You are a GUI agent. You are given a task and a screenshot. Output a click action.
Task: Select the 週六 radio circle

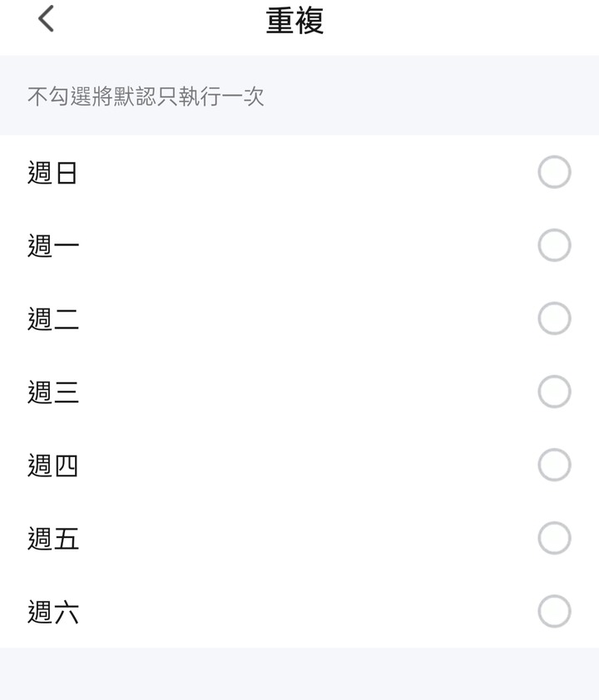(x=554, y=611)
